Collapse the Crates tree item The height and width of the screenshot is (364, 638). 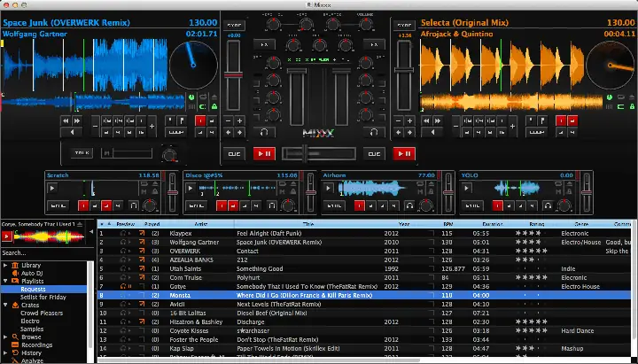tap(5, 305)
